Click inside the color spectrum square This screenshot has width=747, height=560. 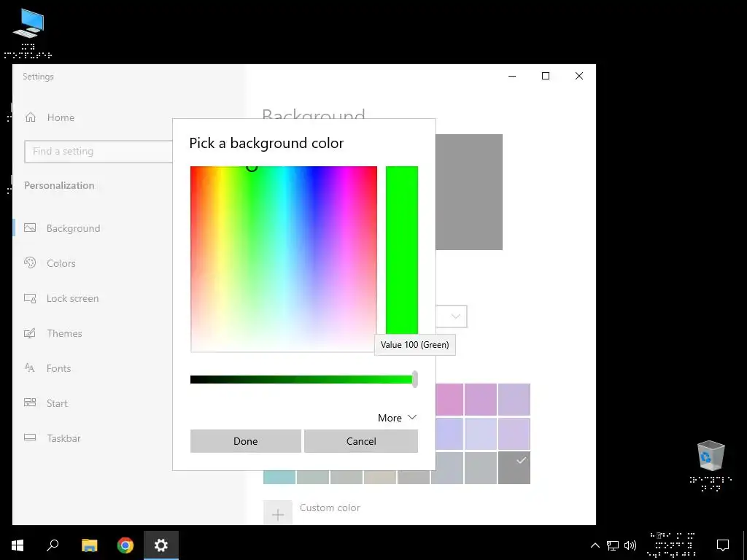[284, 259]
